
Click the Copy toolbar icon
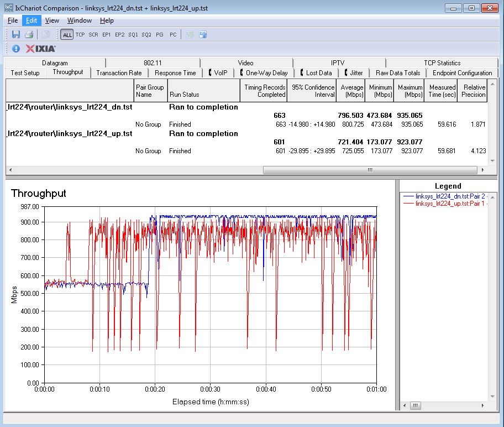coord(46,34)
